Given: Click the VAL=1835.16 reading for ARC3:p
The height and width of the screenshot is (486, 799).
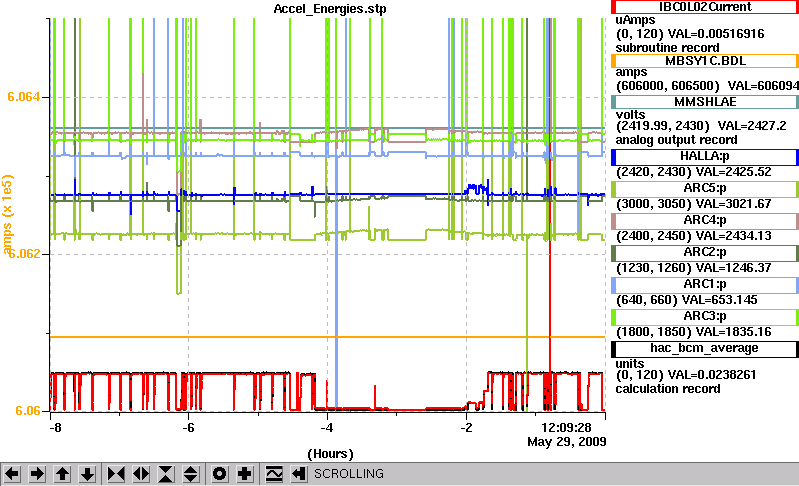Looking at the screenshot, I should (733, 333).
